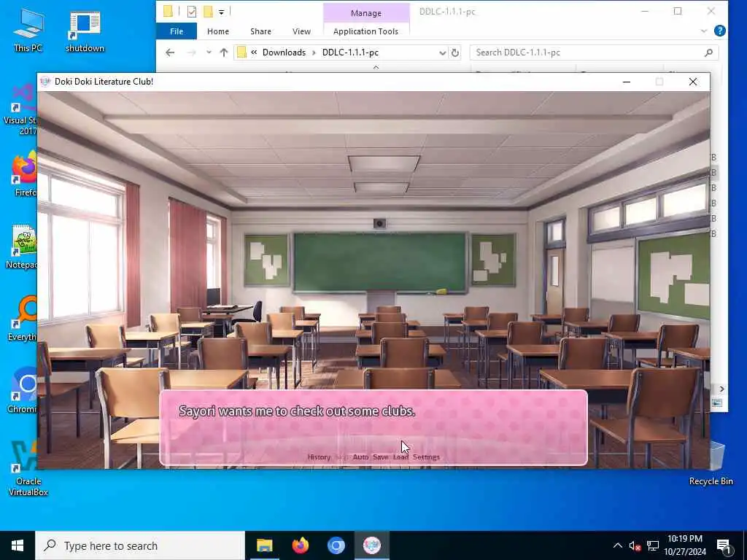Show hidden system tray icons

click(617, 545)
